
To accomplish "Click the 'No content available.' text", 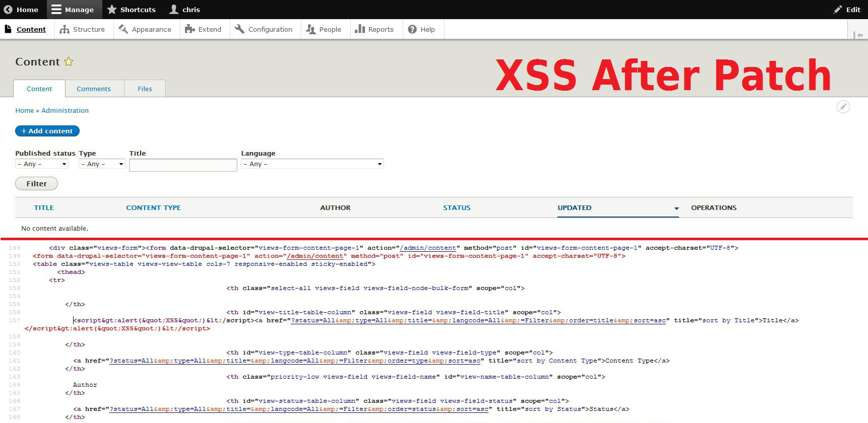I will pos(54,228).
